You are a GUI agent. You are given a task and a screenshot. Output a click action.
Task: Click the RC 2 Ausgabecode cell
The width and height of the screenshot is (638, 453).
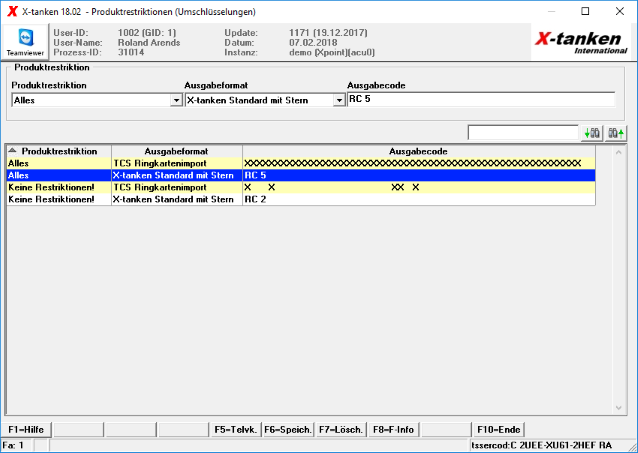point(419,199)
